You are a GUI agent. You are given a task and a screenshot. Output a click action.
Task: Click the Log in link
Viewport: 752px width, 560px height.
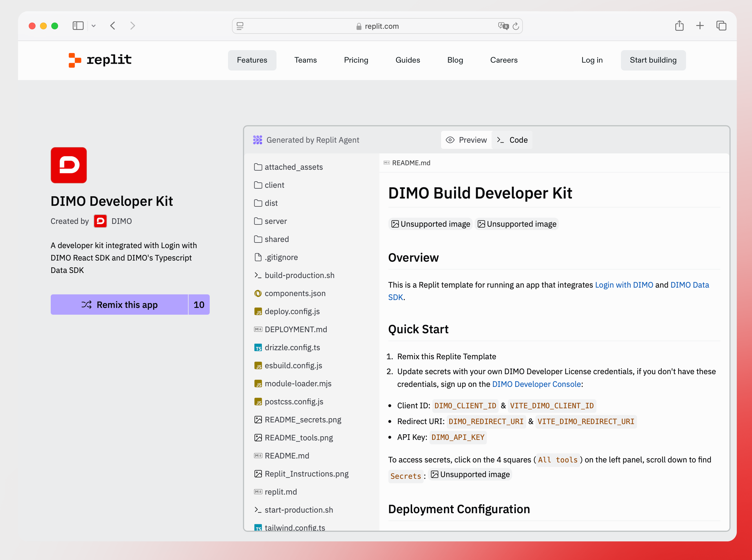pos(592,60)
